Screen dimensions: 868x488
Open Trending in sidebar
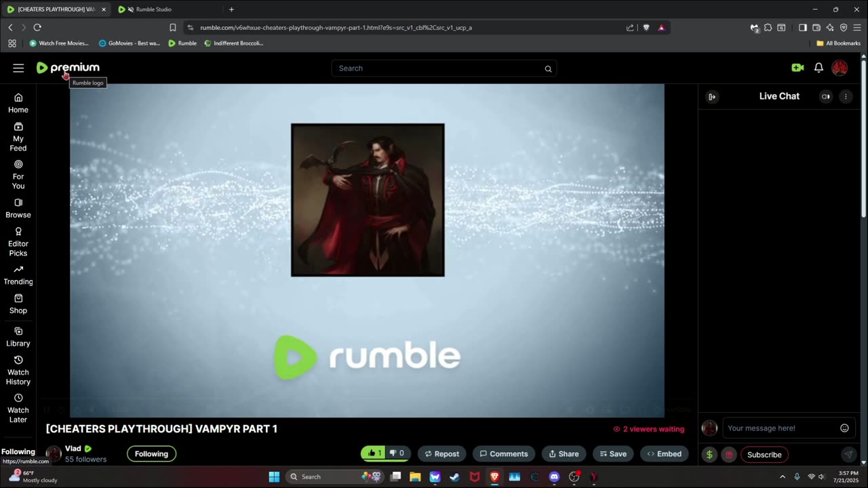18,275
